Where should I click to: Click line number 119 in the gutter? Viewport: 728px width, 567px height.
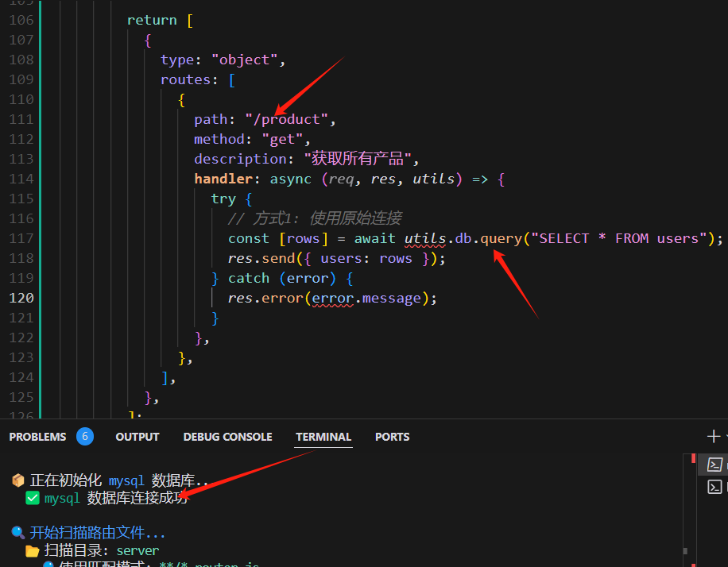click(x=21, y=279)
